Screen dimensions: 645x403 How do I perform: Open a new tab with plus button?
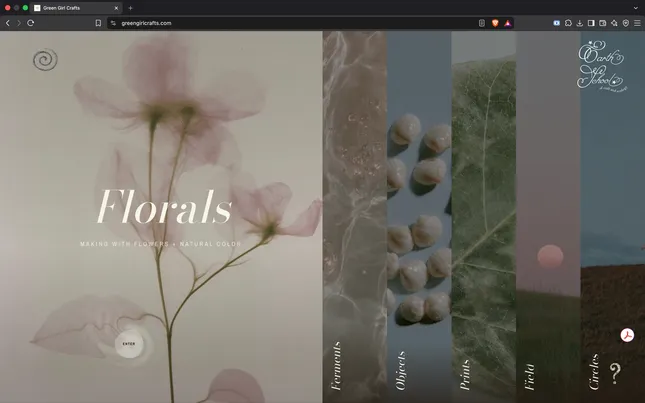pos(130,8)
